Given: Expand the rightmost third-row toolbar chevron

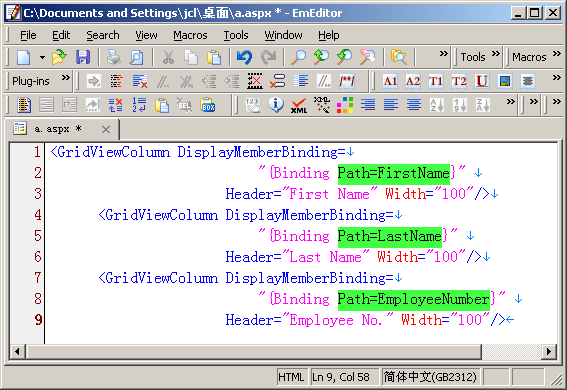Looking at the screenshot, I should [x=557, y=102].
